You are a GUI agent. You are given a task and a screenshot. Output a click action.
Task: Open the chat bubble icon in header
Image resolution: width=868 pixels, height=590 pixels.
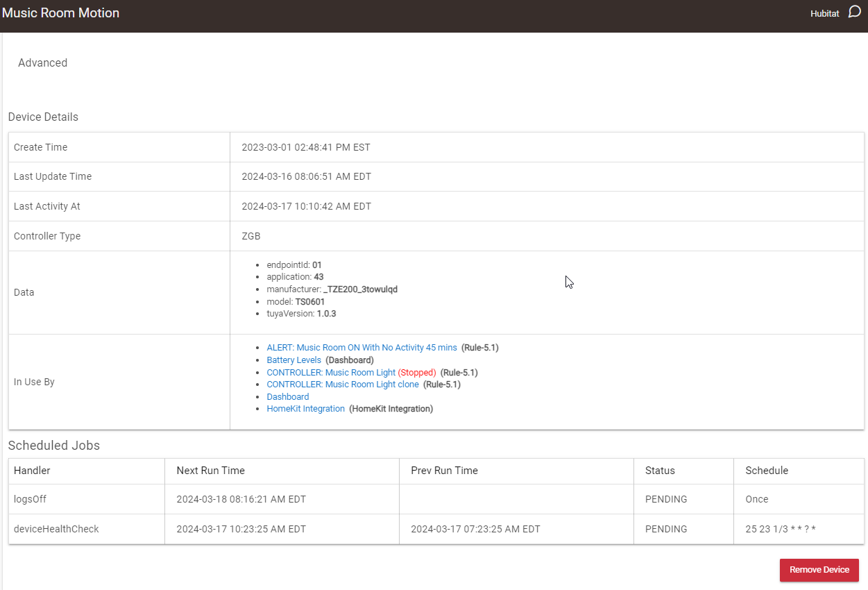click(x=855, y=12)
